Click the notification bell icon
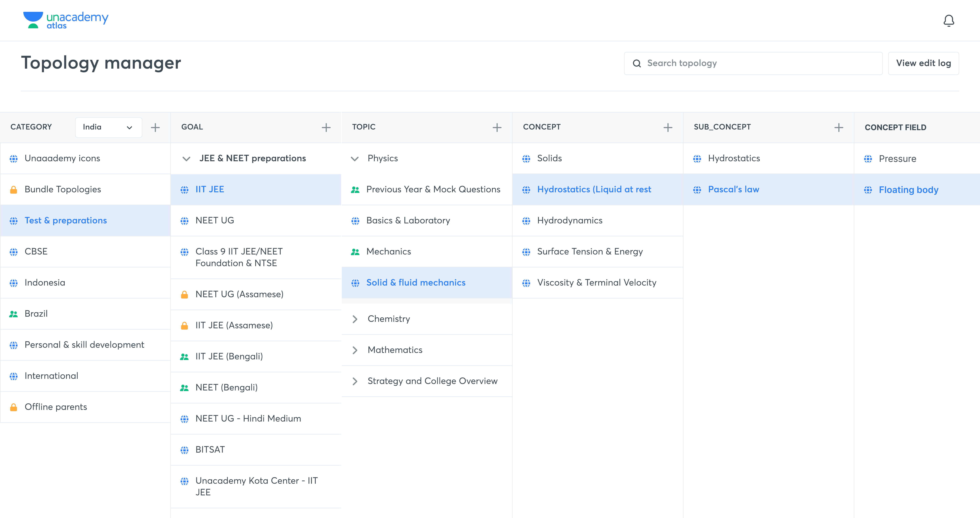 948,21
